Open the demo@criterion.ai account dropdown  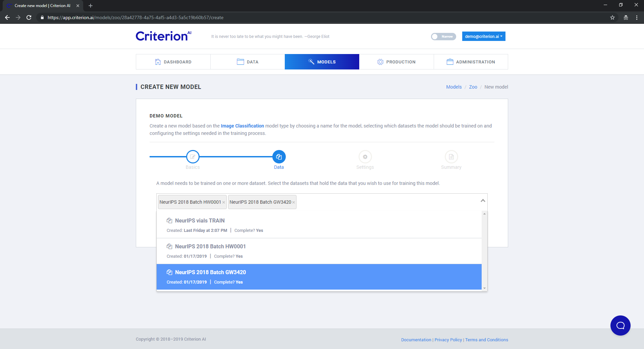coord(483,36)
